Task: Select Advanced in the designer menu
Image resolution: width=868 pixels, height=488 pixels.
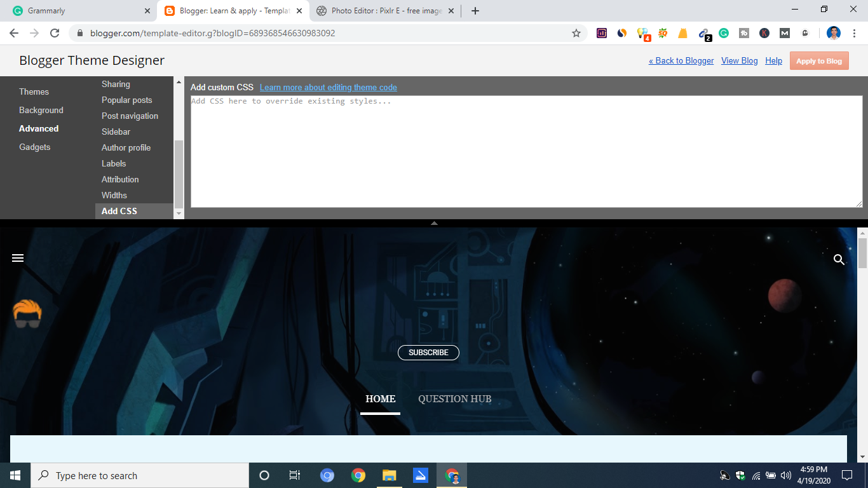Action: (39, 128)
